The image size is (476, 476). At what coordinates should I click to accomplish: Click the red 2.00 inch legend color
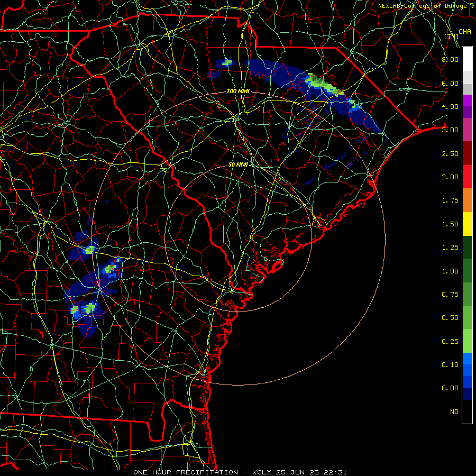pos(467,177)
